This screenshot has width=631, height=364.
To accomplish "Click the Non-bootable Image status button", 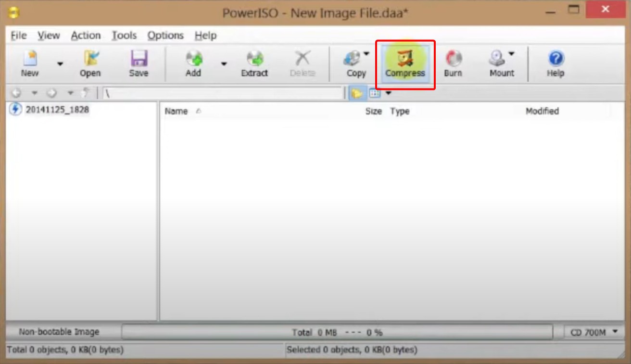I will (59, 332).
